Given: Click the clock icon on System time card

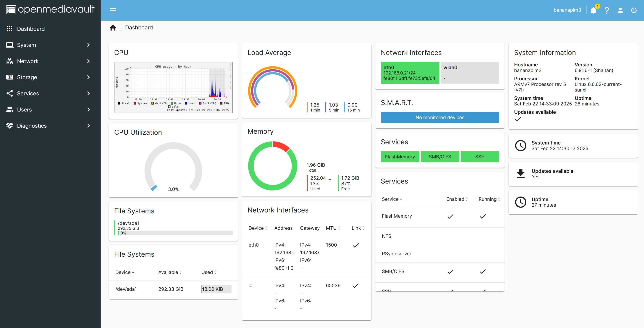Looking at the screenshot, I should point(520,146).
